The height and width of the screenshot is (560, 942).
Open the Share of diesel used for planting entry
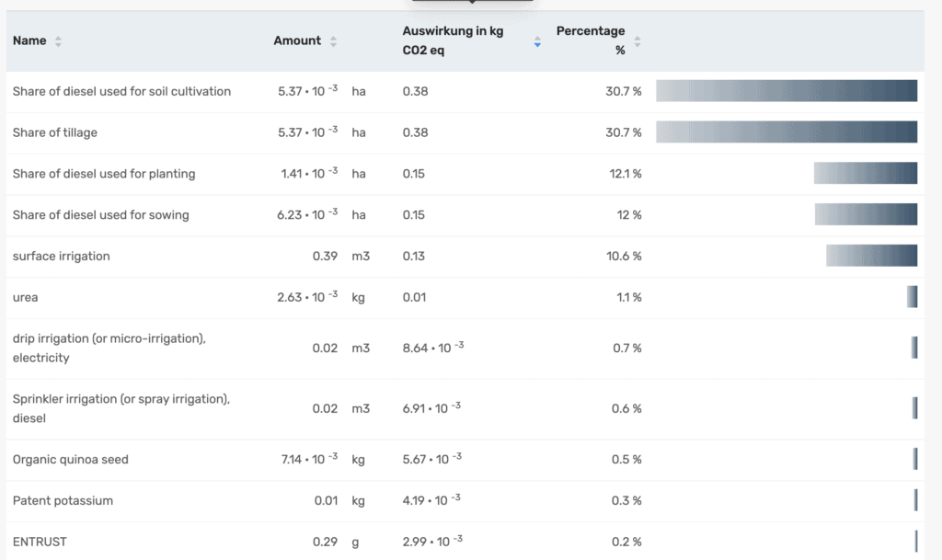coord(104,174)
